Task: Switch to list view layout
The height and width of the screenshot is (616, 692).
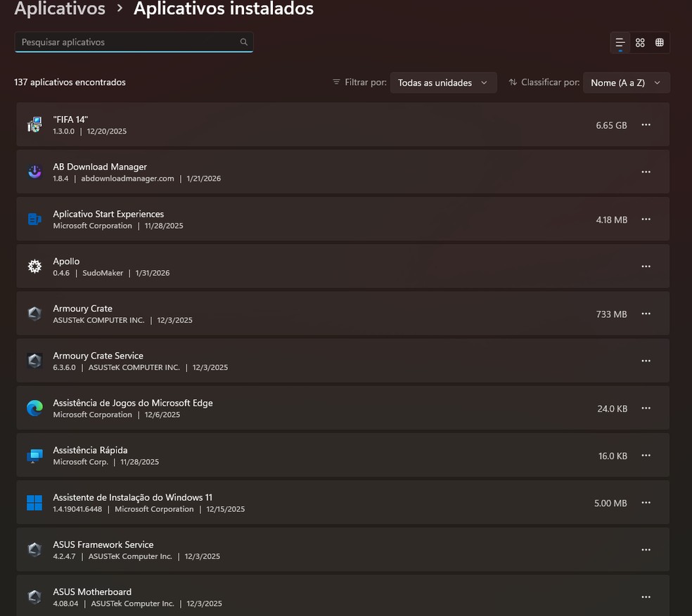Action: (620, 43)
